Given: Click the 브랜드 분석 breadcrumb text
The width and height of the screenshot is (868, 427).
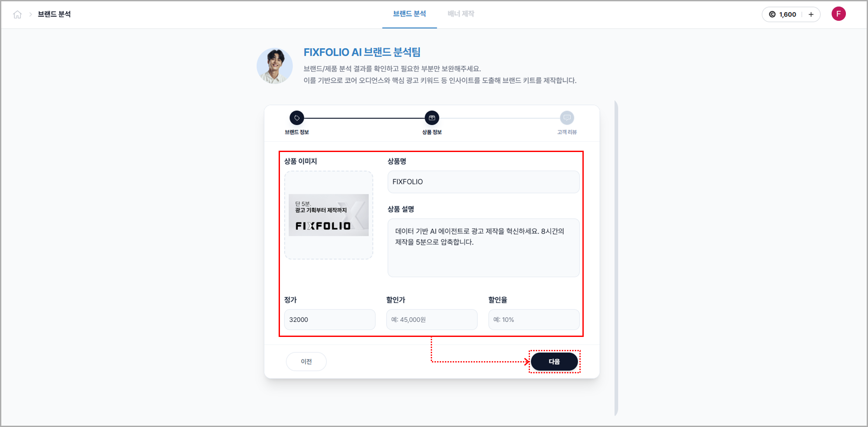Looking at the screenshot, I should click(54, 14).
